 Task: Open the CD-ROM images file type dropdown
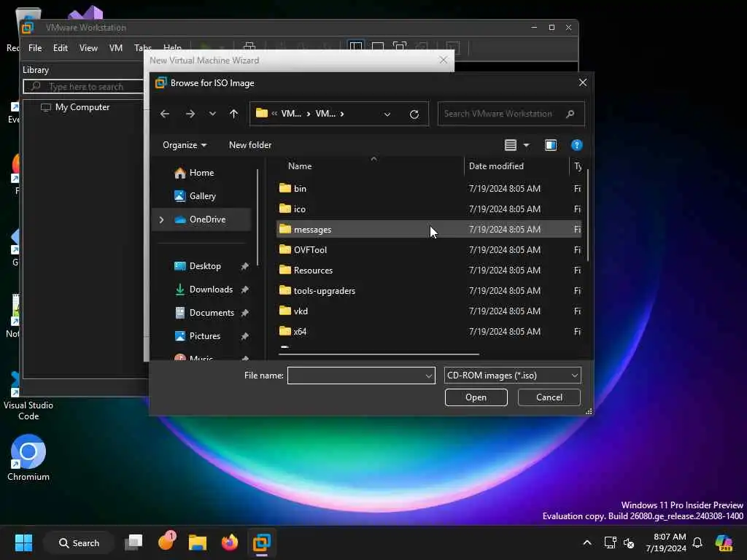point(513,376)
